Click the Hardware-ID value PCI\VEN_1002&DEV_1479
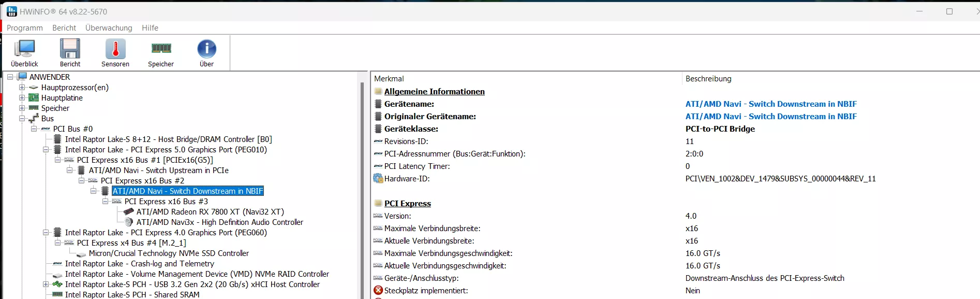This screenshot has width=980, height=299. point(780,179)
